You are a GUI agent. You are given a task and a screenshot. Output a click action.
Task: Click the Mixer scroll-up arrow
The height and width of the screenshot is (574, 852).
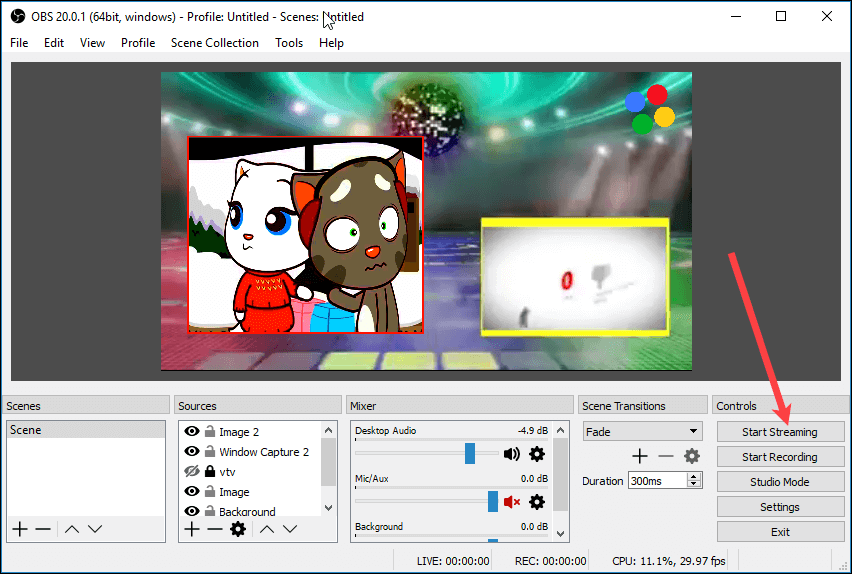561,430
